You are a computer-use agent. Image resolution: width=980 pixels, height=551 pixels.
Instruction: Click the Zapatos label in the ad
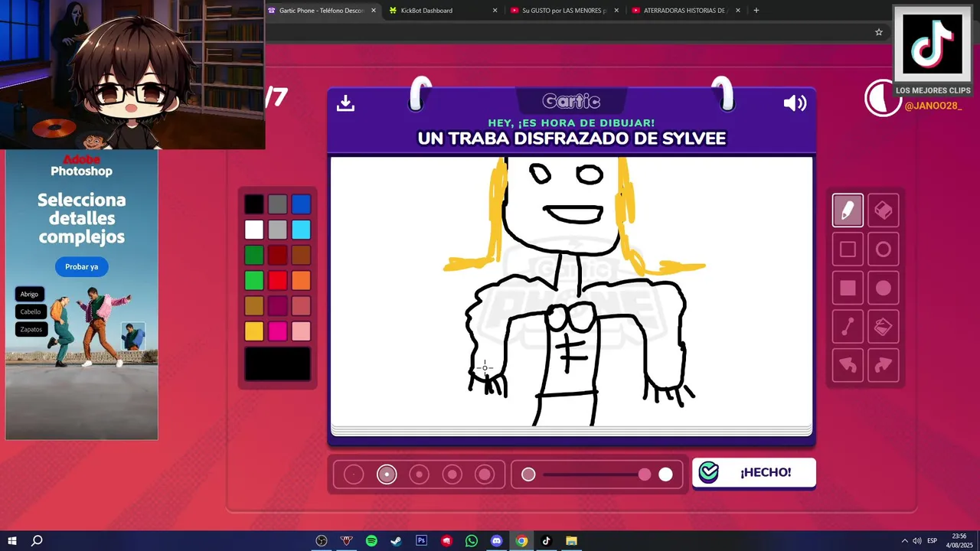coord(31,329)
